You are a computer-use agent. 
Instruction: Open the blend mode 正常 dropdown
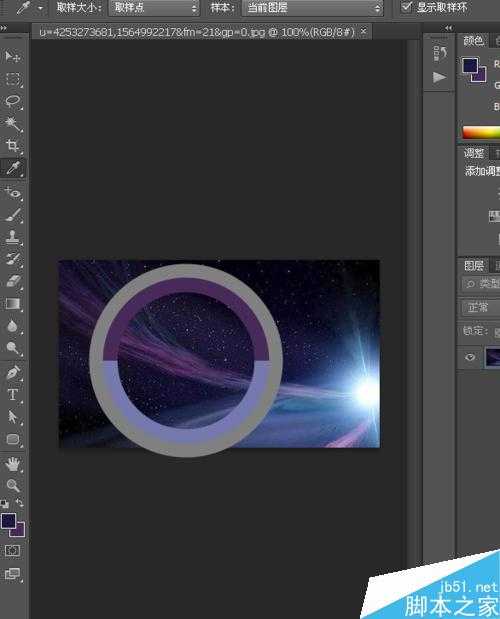point(480,307)
